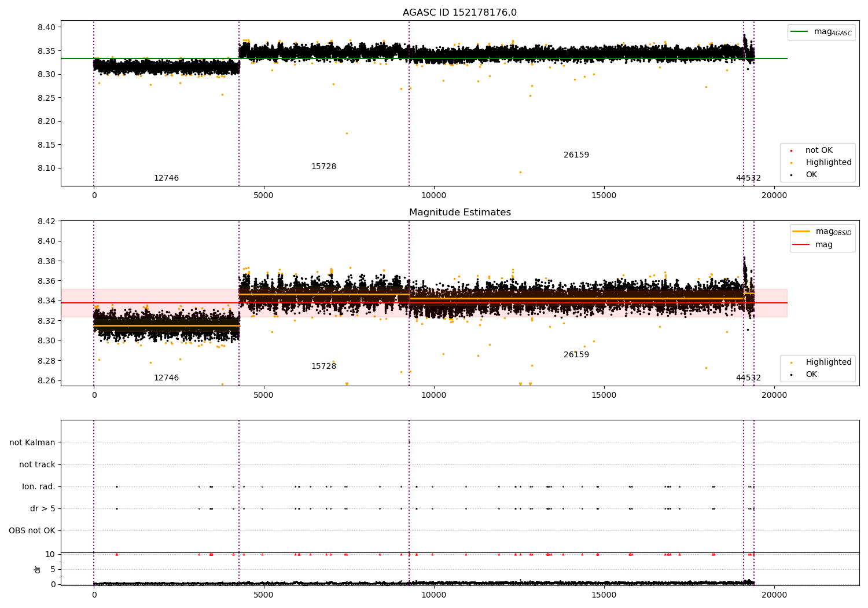Click the red 'not OK' legend marker
This screenshot has width=868, height=608.
pyautogui.click(x=792, y=151)
